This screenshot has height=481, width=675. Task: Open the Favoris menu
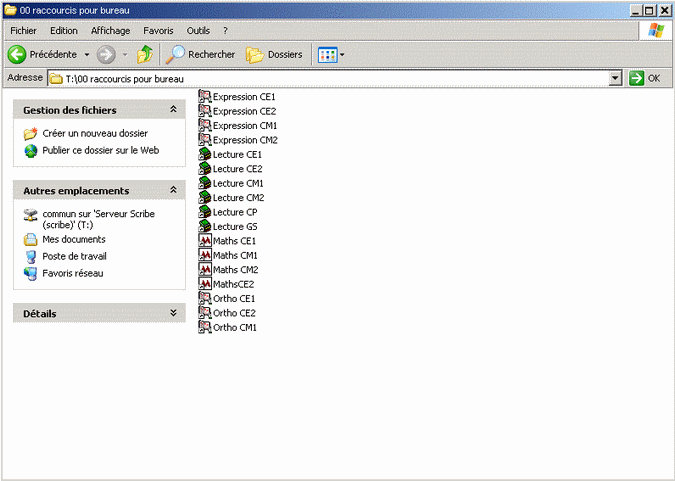(x=158, y=31)
